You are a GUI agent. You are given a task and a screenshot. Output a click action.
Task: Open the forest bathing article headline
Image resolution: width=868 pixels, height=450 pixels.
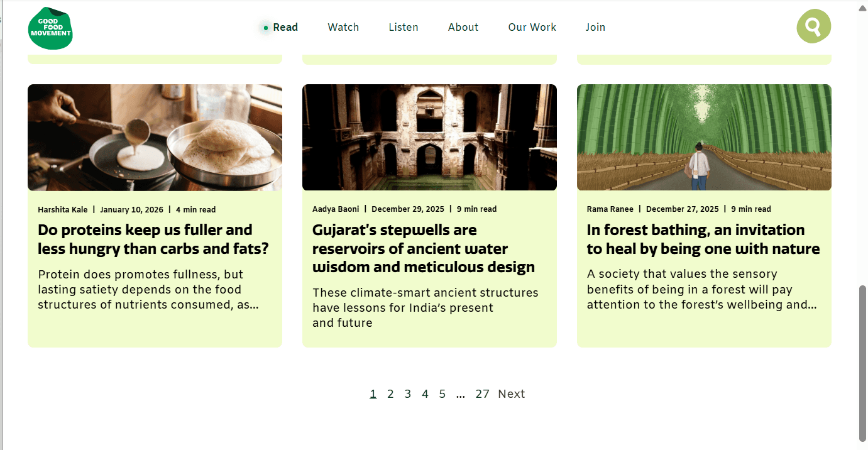pyautogui.click(x=703, y=239)
